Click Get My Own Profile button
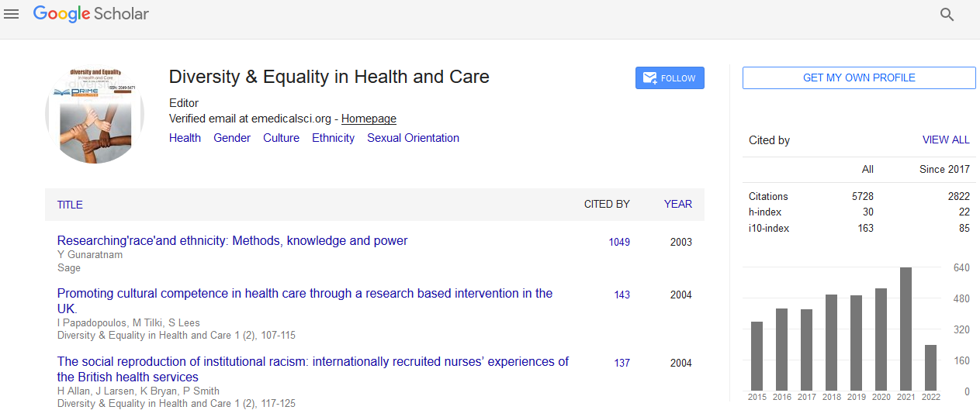 click(x=858, y=78)
